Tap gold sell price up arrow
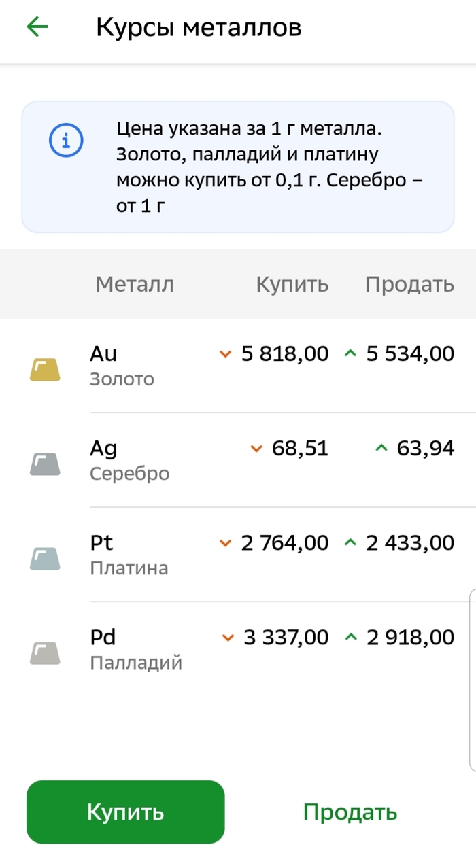This screenshot has height=868, width=476. pos(350,354)
